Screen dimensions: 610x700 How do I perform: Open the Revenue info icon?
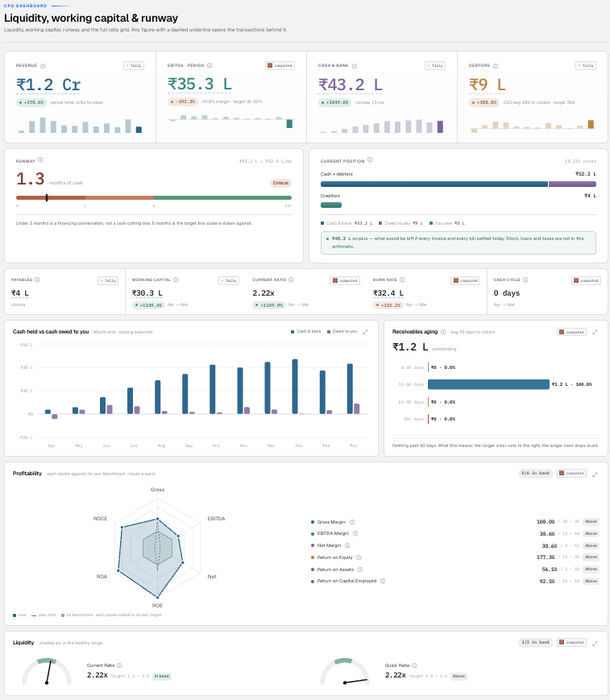coord(43,66)
